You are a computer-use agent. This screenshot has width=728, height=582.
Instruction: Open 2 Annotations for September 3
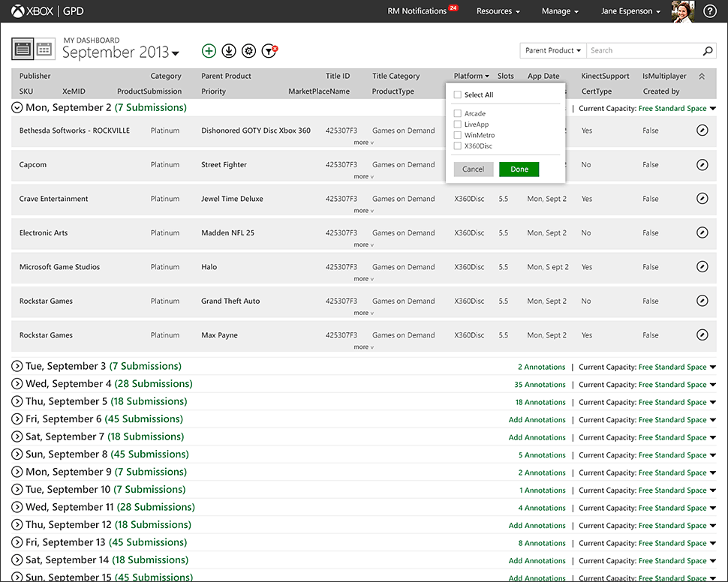pyautogui.click(x=541, y=367)
